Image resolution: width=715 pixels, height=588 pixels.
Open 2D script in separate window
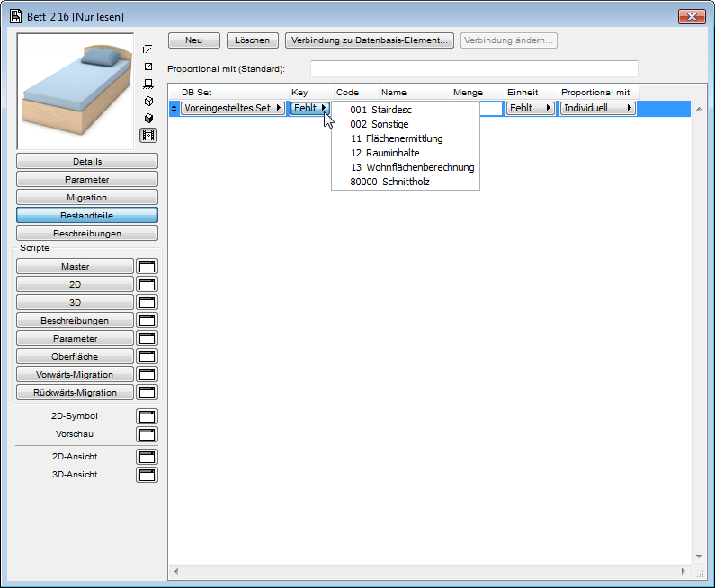point(147,284)
